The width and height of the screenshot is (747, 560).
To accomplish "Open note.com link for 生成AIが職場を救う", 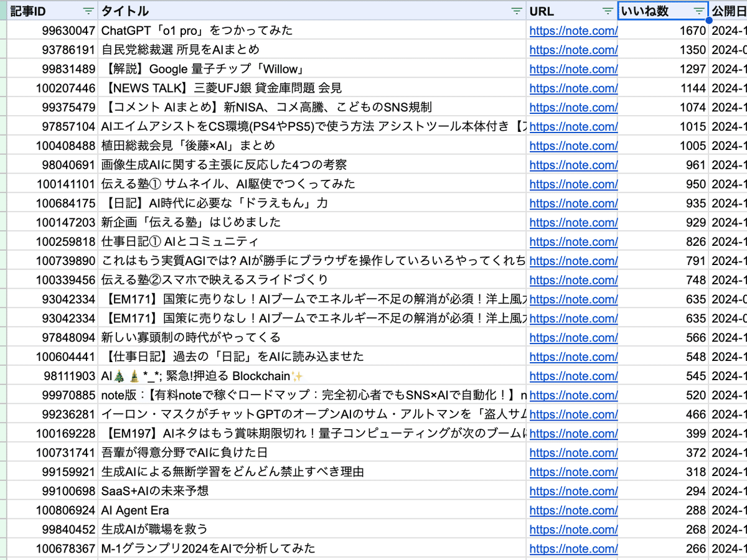I will coord(573,530).
